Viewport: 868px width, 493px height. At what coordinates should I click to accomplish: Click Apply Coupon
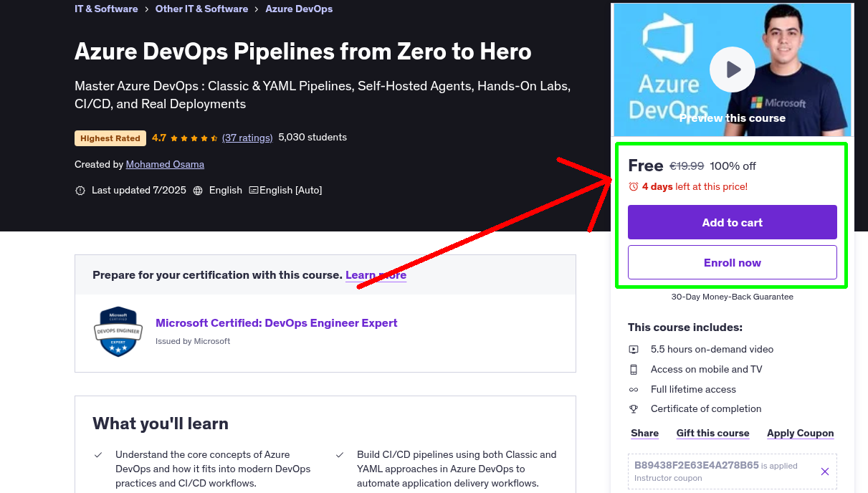point(801,434)
